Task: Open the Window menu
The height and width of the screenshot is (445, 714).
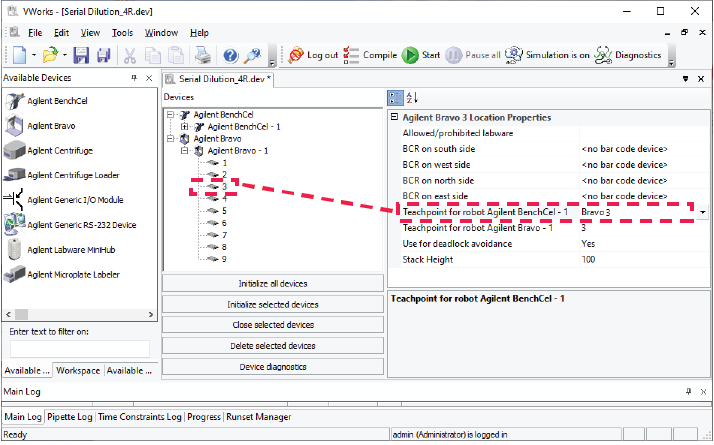Action: tap(161, 33)
